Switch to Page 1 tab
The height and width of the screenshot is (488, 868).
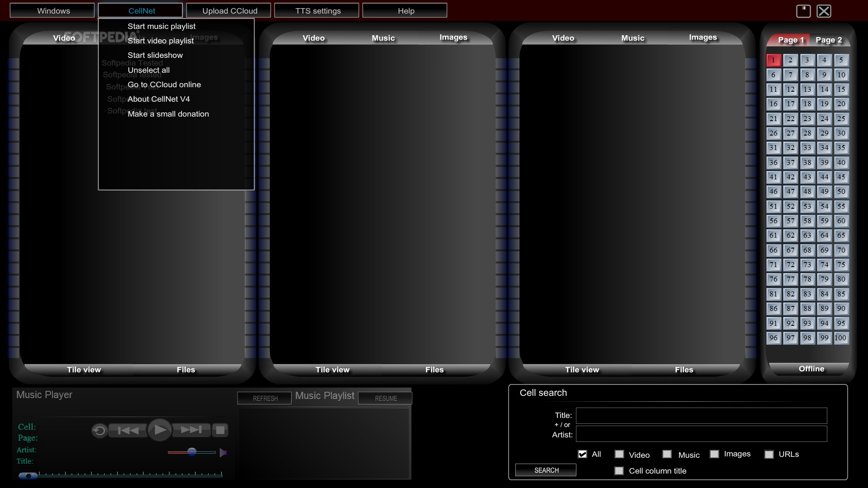pyautogui.click(x=790, y=40)
